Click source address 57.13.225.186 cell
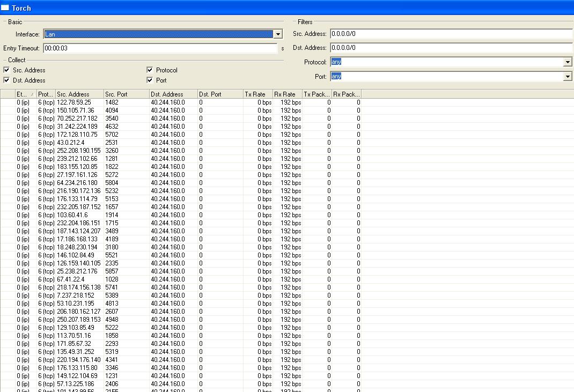Viewport: 574px width, 392px height. point(79,384)
